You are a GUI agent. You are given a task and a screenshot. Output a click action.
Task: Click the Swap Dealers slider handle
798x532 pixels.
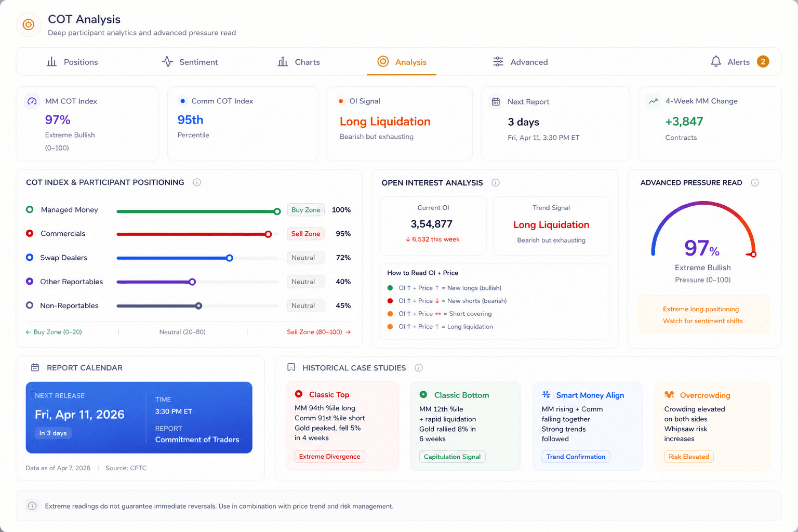pyautogui.click(x=230, y=258)
